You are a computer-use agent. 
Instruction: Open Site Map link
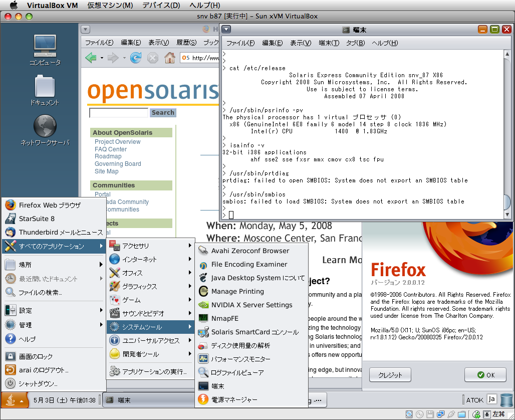coord(106,171)
